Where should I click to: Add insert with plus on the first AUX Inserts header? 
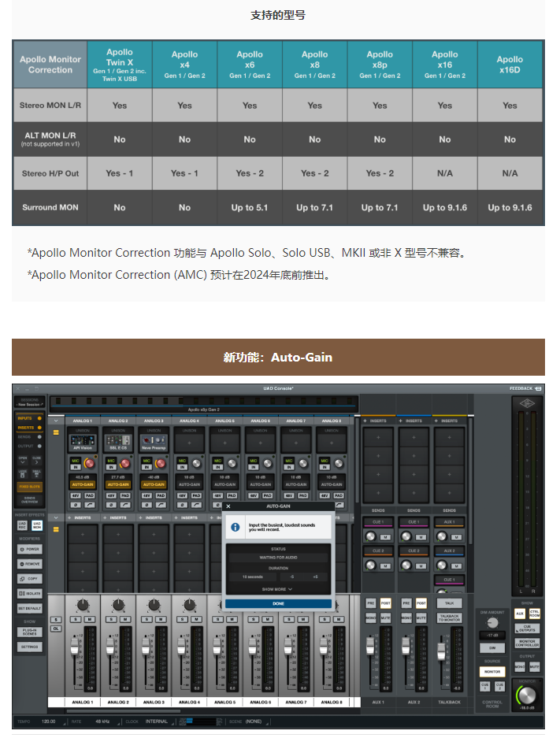[x=365, y=421]
